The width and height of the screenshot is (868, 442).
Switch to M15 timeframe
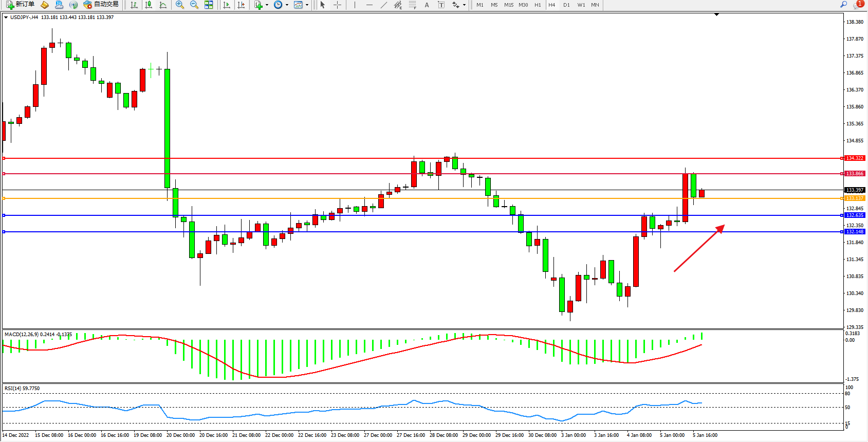(508, 5)
